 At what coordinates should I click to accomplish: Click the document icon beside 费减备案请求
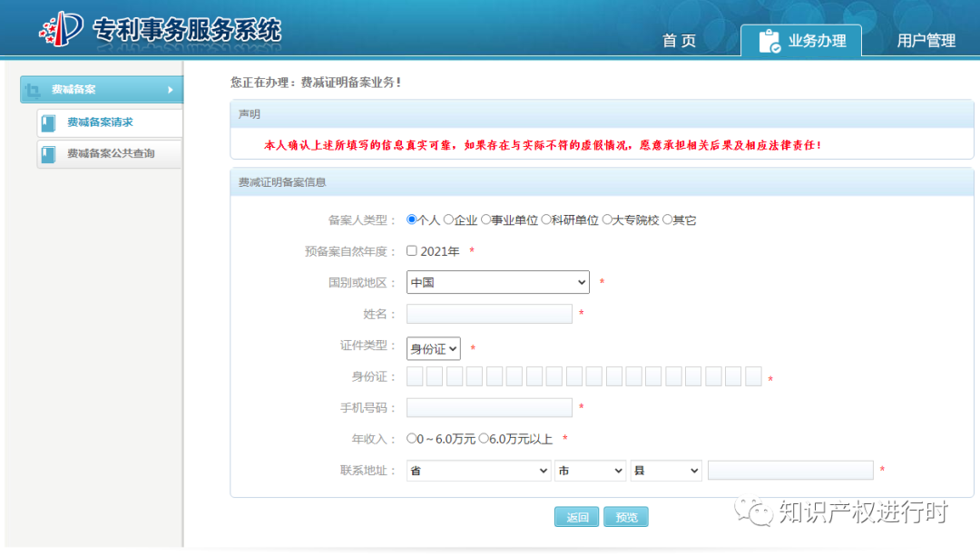[47, 122]
